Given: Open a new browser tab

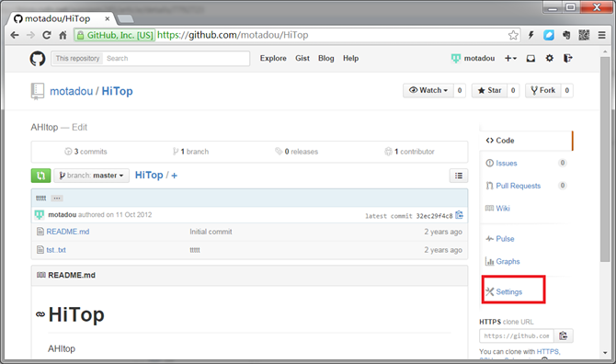Looking at the screenshot, I should [x=125, y=18].
